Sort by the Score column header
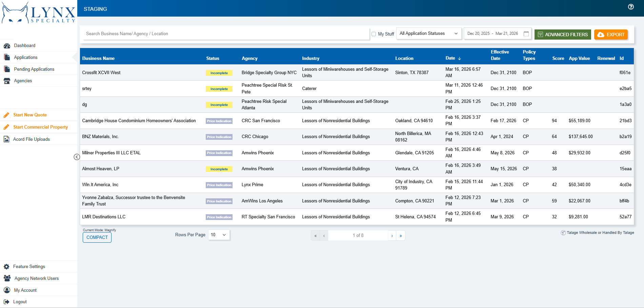 (x=558, y=59)
